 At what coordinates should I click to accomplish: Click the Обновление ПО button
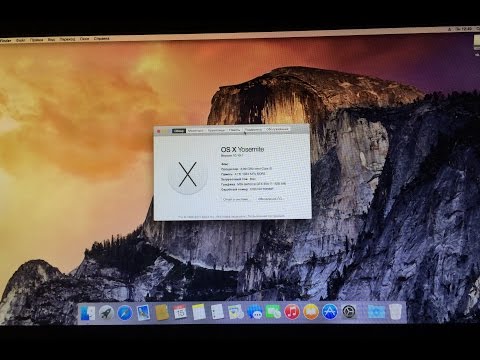click(x=270, y=199)
